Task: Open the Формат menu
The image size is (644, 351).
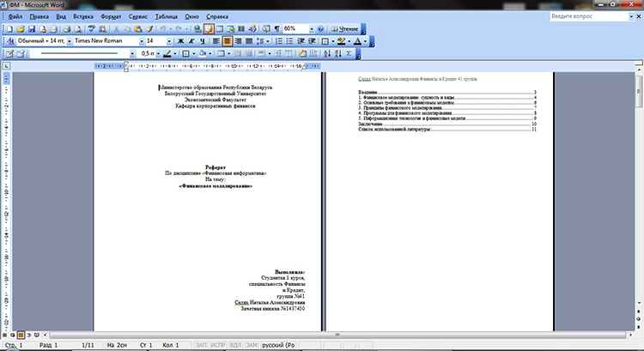Action: pos(111,16)
